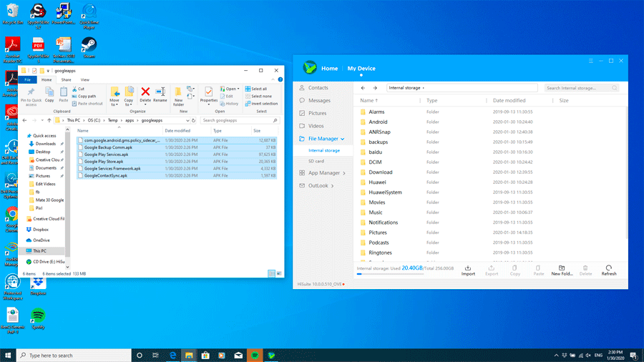644x362 pixels.
Task: Switch Explorer to large icons view
Action: tap(279, 274)
